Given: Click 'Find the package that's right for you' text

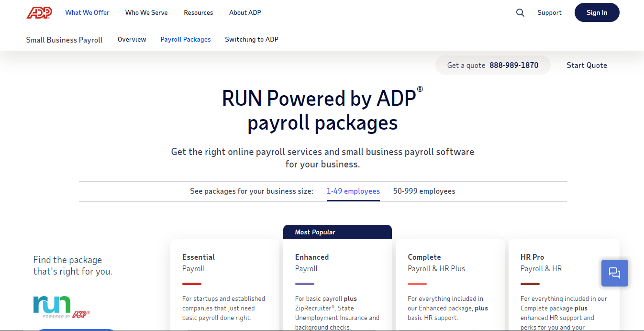Looking at the screenshot, I should (73, 266).
